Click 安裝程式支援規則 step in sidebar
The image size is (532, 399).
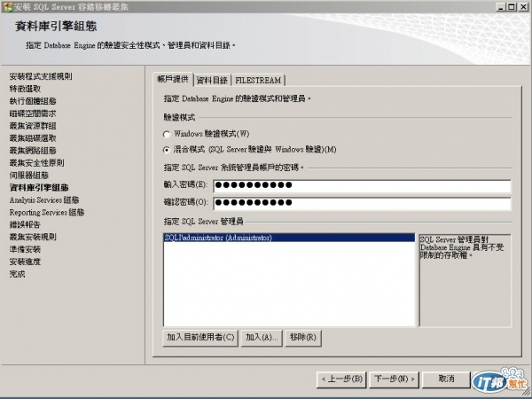coord(41,76)
